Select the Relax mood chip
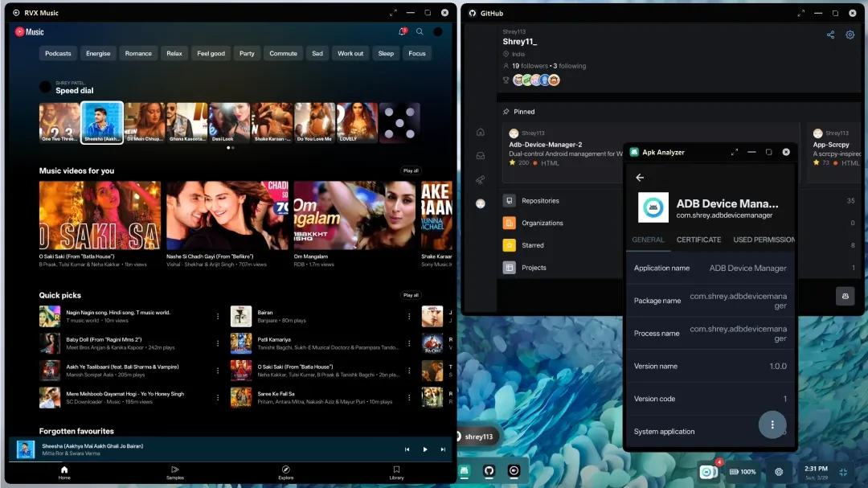The image size is (868, 488). tap(174, 53)
